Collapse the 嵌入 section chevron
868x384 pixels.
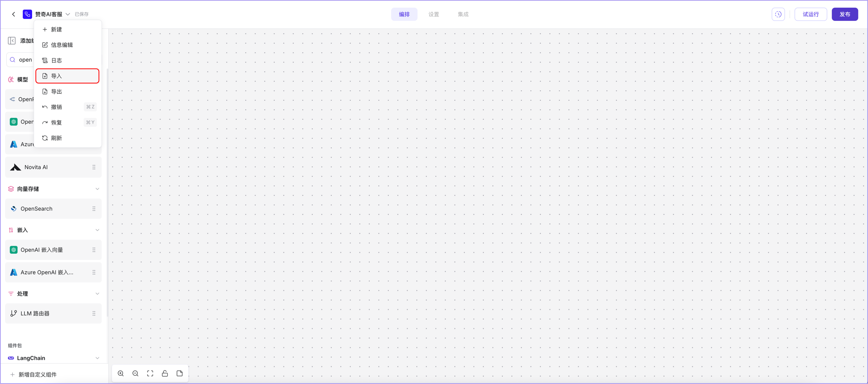97,230
